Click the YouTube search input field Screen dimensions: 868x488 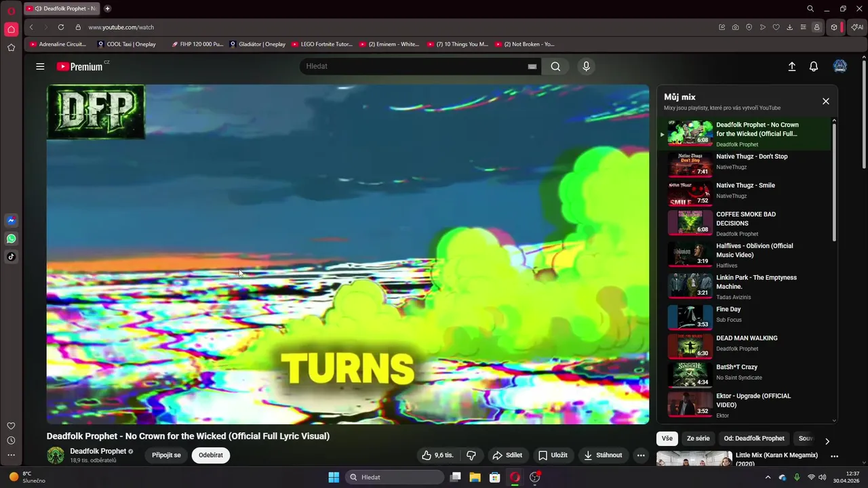414,66
